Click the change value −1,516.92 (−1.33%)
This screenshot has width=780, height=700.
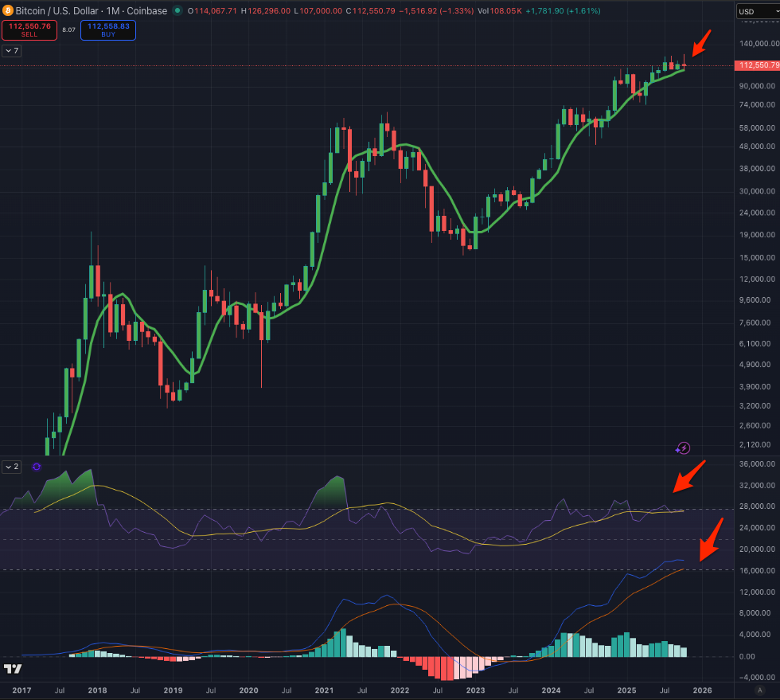(x=436, y=11)
